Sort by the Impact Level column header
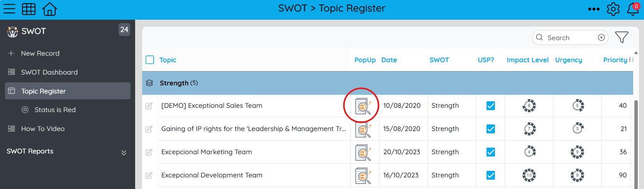644x189 pixels. (x=527, y=60)
